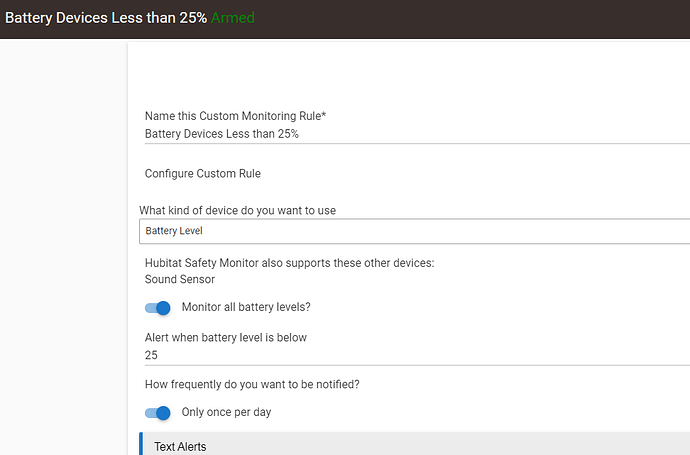Screen dimensions: 690x455
Task: Click the page title in the header bar
Action: coord(105,18)
